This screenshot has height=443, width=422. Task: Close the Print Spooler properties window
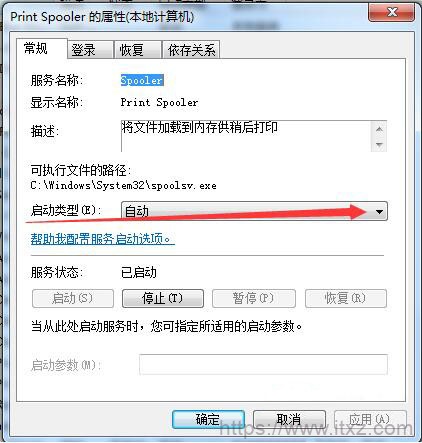[x=391, y=13]
